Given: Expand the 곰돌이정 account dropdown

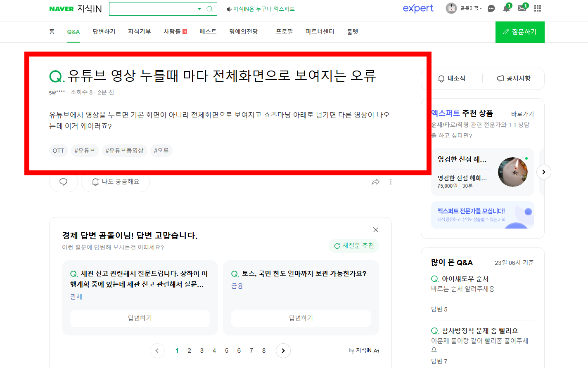Looking at the screenshot, I should (471, 8).
